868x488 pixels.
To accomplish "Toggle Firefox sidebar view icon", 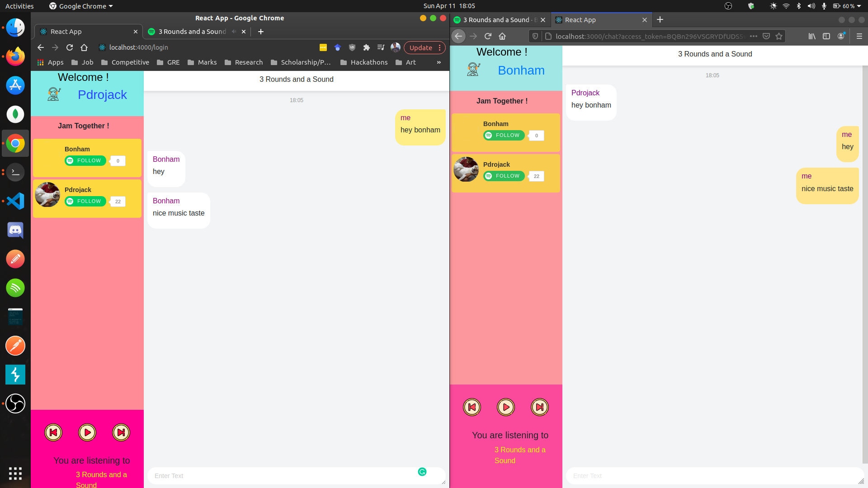I will pyautogui.click(x=826, y=36).
